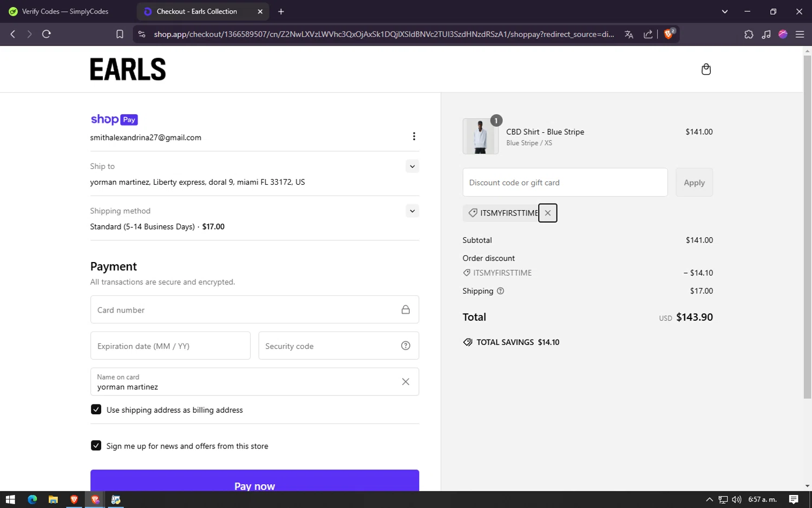Screen dimensions: 812x508
Task: Click the volume icon in system tray
Action: point(736,499)
